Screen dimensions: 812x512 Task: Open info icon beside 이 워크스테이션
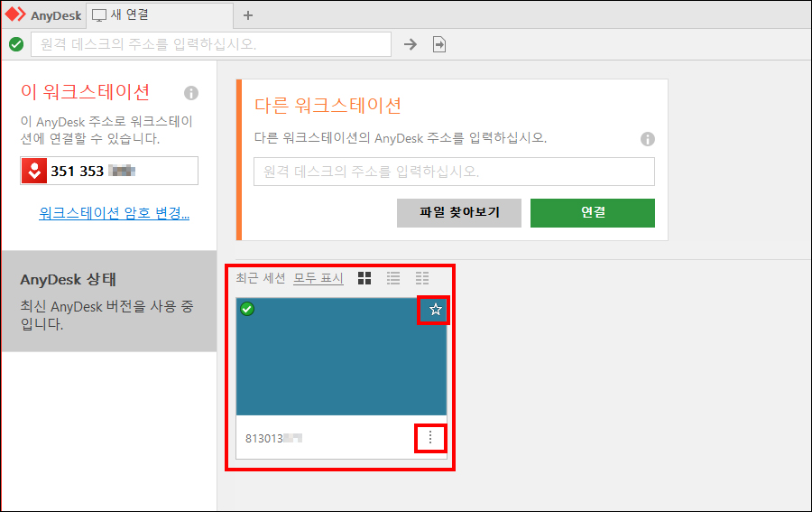pos(191,93)
